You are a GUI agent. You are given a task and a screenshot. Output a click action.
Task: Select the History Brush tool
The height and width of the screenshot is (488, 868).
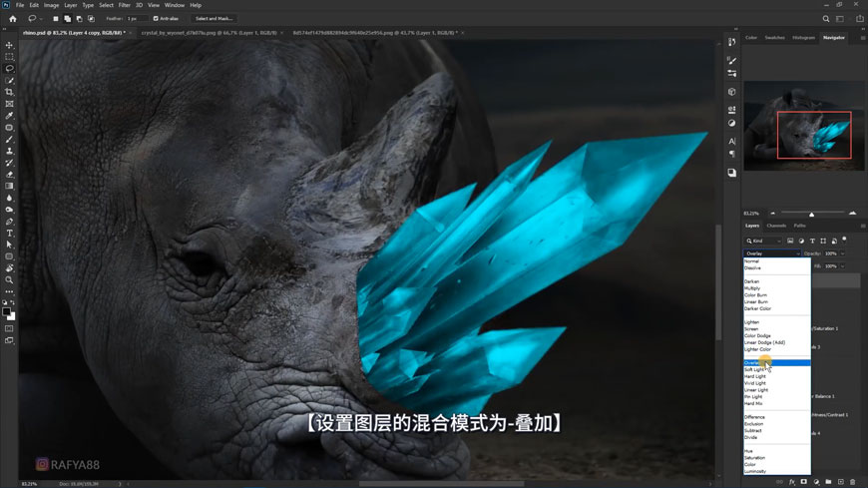[9, 163]
